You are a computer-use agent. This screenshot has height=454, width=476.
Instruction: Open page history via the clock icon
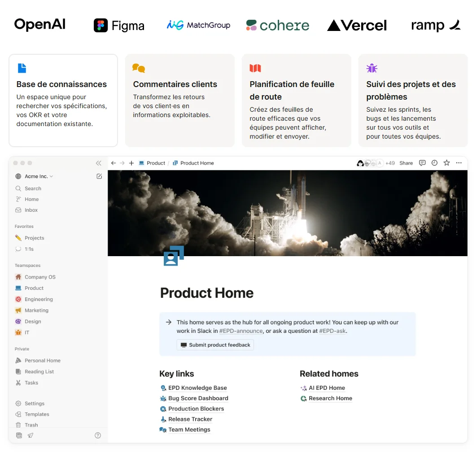434,163
